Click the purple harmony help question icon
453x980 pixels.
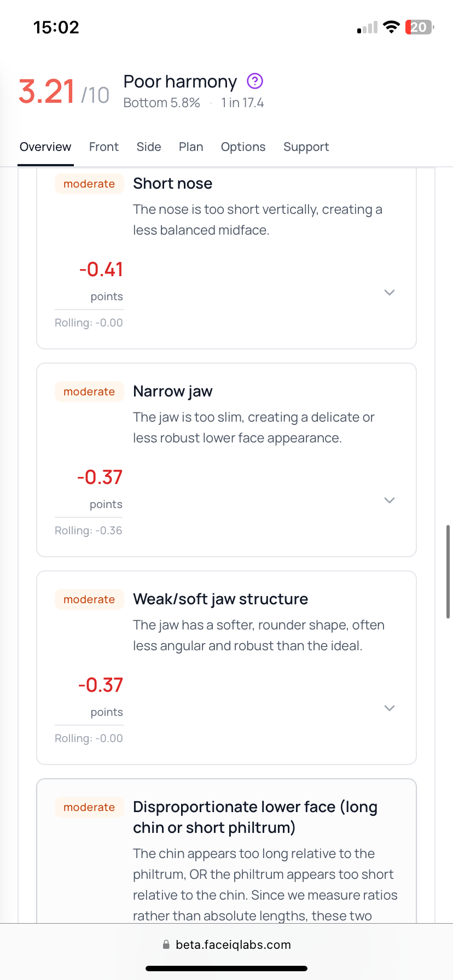pos(255,81)
